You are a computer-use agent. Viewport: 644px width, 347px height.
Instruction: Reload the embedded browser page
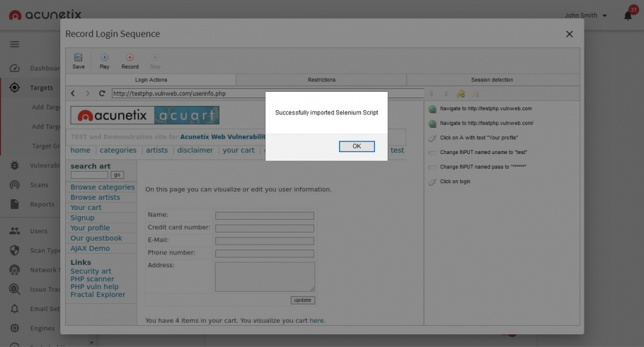[102, 93]
